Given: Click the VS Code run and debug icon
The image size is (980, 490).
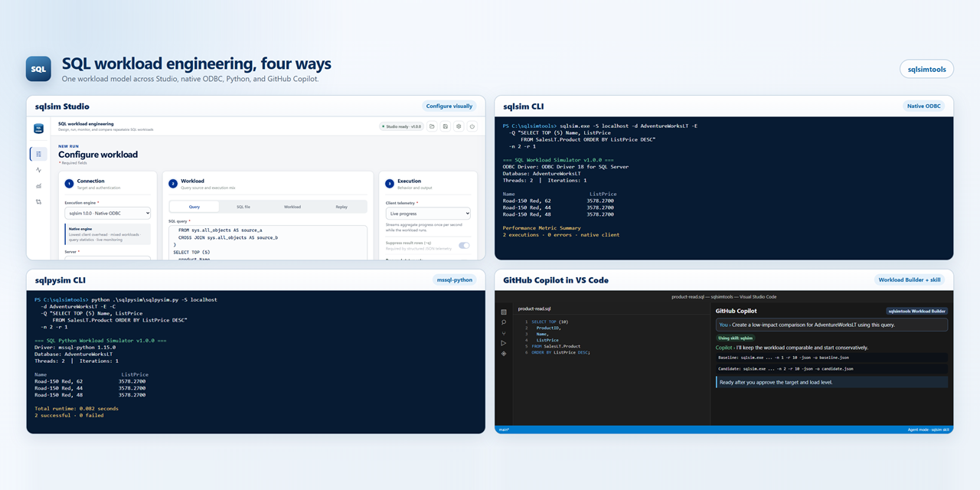Looking at the screenshot, I should point(504,343).
